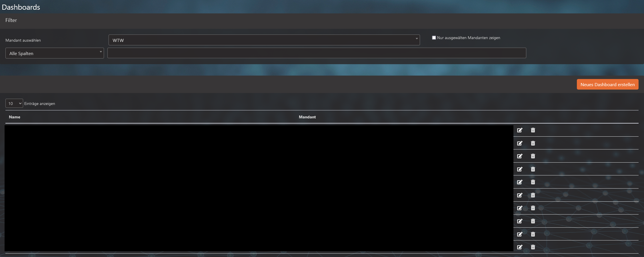Enable 'Nur ausgewälten Mandanten zeigen' checkbox
This screenshot has width=644, height=257.
[434, 38]
